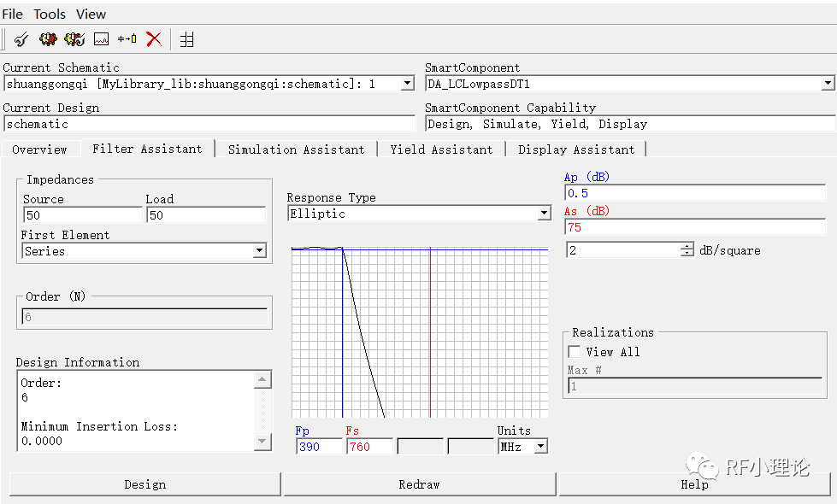The height and width of the screenshot is (504, 837).
Task: Click the dB/square value field
Action: tap(623, 250)
